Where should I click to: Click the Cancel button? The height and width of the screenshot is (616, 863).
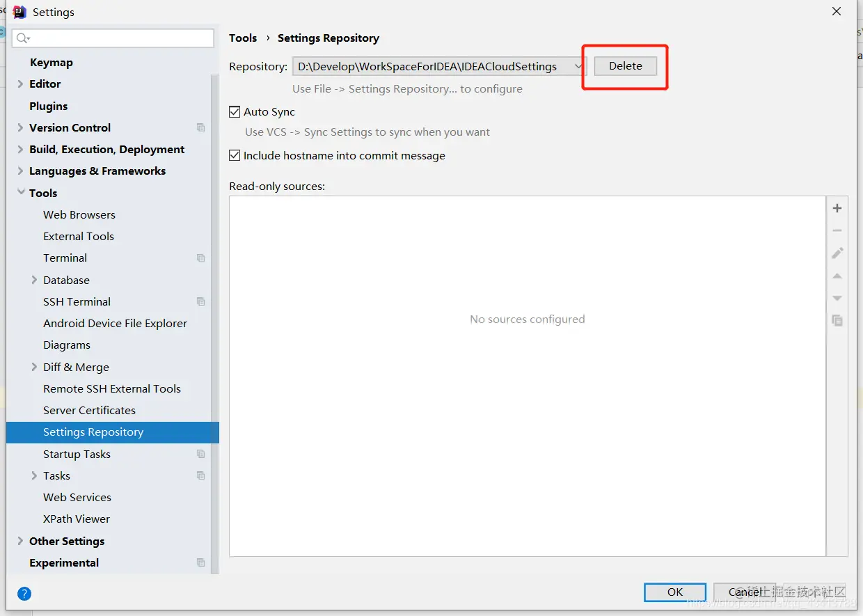tap(745, 592)
